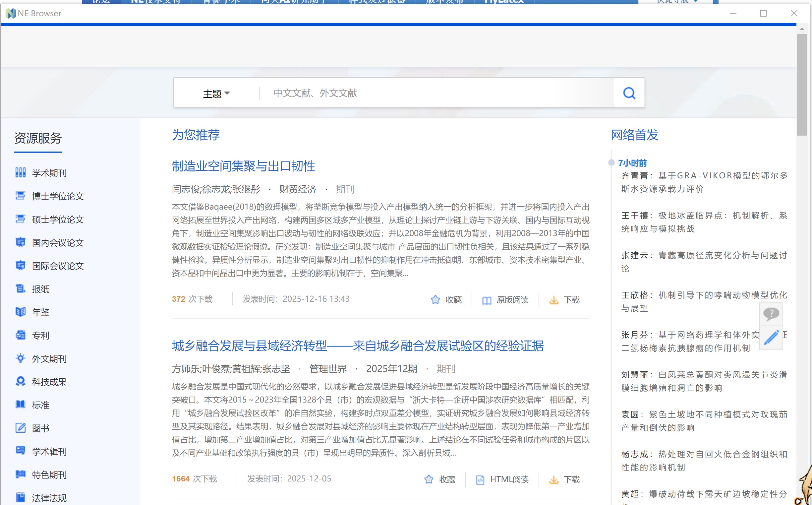Open article 制造业空间集聚与出口韧性
This screenshot has height=505, width=812.
(243, 166)
